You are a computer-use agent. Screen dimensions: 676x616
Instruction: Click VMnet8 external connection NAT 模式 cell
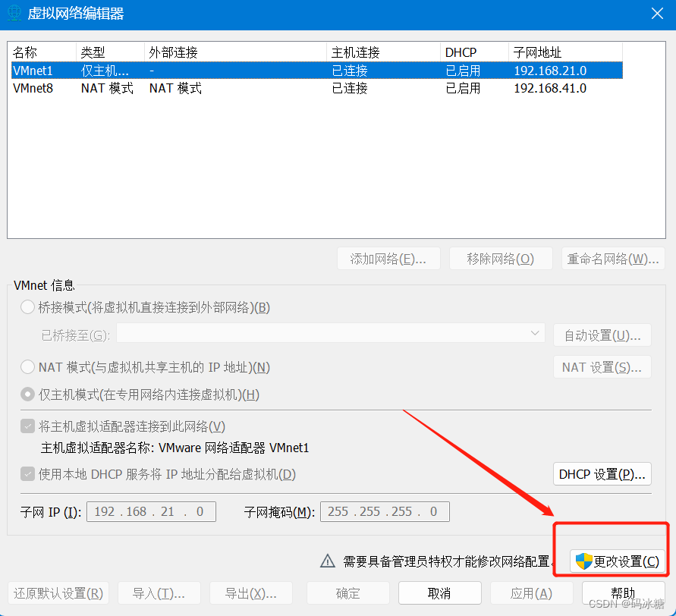[175, 88]
